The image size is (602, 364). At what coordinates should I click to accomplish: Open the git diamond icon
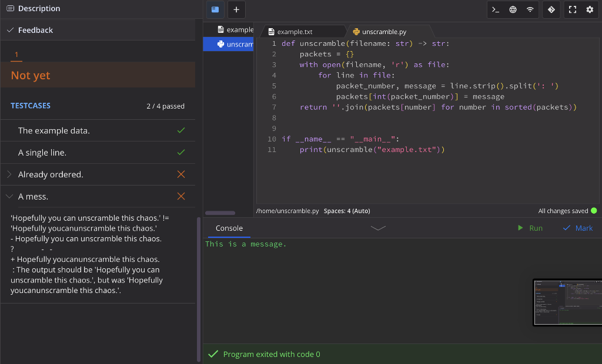point(551,9)
